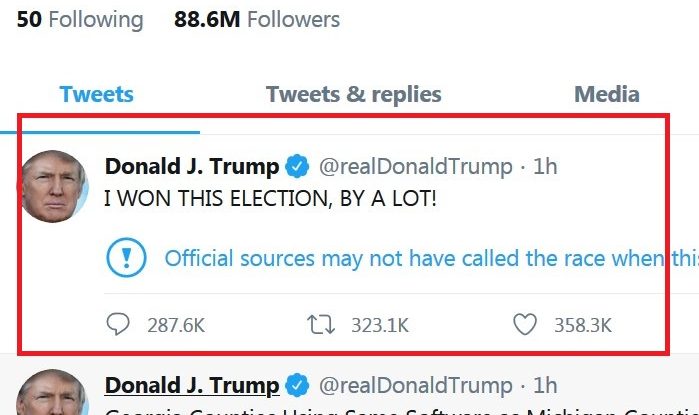Open the first tweet's 1h timestamp
This screenshot has width=699, height=415.
545,166
